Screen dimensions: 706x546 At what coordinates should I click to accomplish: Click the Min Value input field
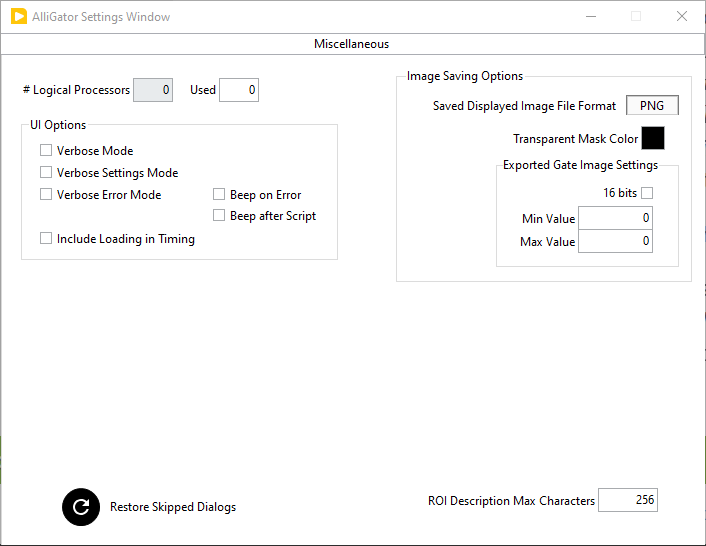615,218
